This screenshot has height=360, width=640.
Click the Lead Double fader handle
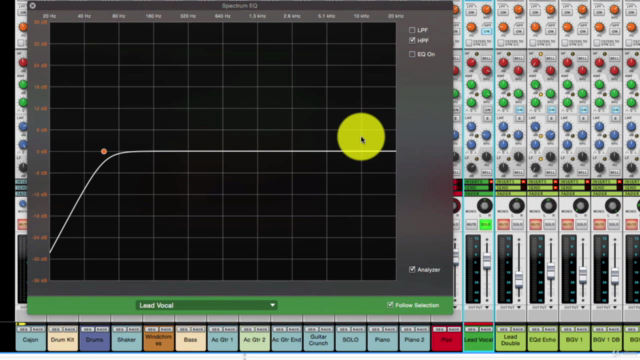pyautogui.click(x=519, y=279)
